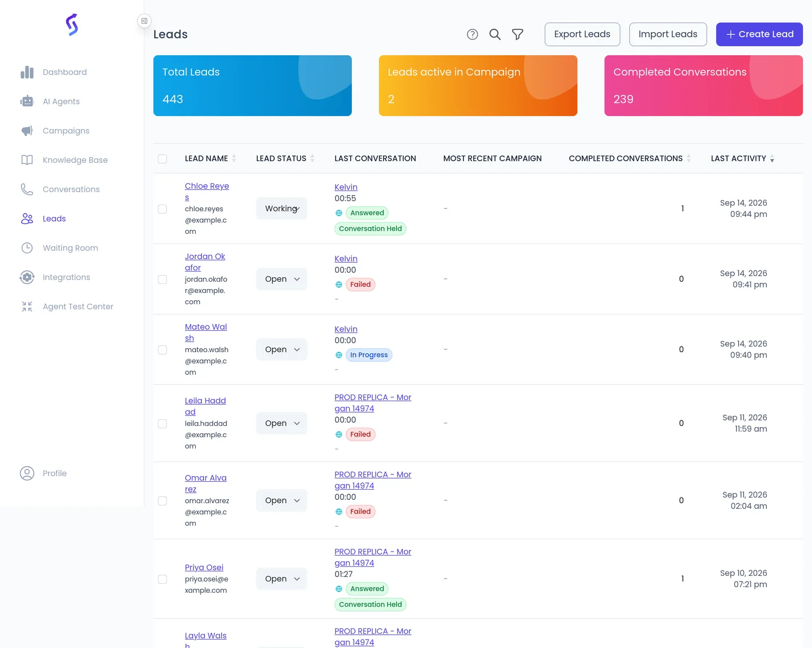Sort by Lead Status arrows

pyautogui.click(x=312, y=158)
